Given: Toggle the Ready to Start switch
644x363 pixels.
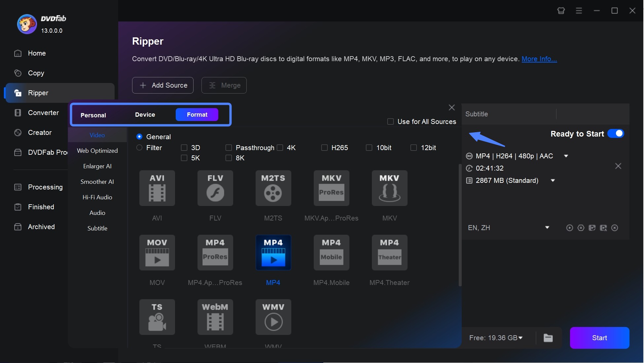Looking at the screenshot, I should (616, 133).
